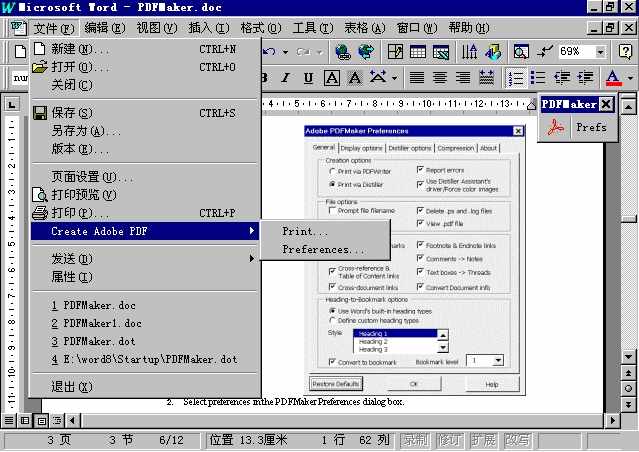Click the Columns toolbar icon

point(469,52)
